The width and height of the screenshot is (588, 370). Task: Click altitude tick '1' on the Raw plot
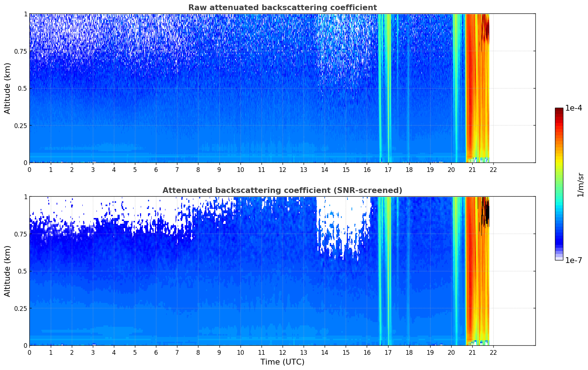pos(26,14)
